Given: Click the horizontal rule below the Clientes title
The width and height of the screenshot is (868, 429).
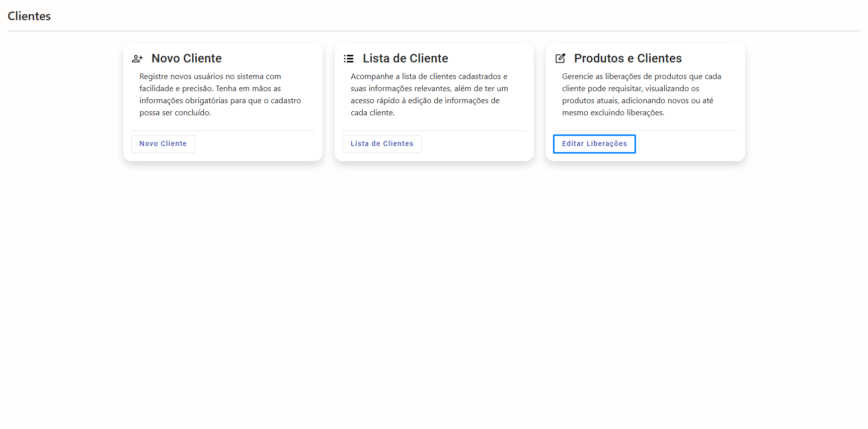Looking at the screenshot, I should click(x=434, y=31).
